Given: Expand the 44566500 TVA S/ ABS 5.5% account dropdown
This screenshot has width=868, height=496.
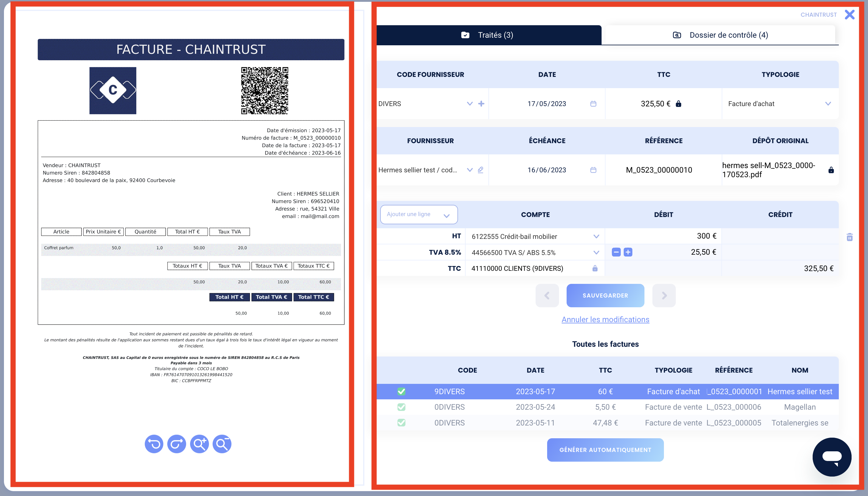Looking at the screenshot, I should tap(596, 253).
